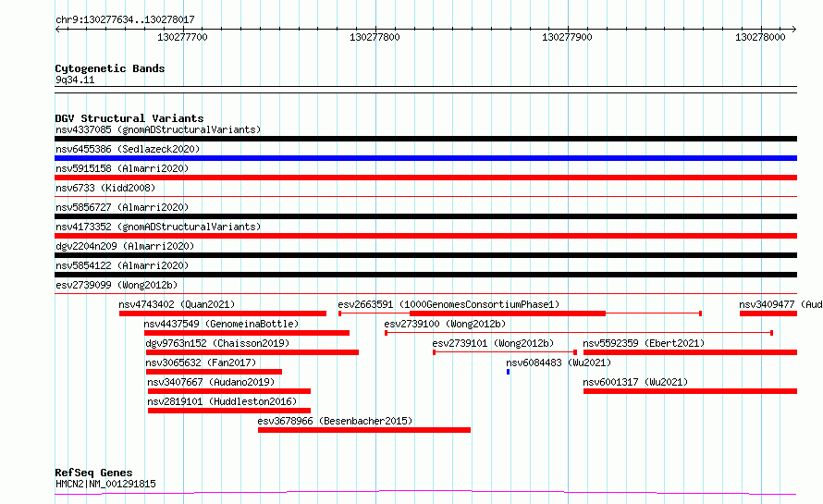The height and width of the screenshot is (504, 823).
Task: Click the nsv5915158 Almarri2020 red bar
Action: click(x=425, y=178)
